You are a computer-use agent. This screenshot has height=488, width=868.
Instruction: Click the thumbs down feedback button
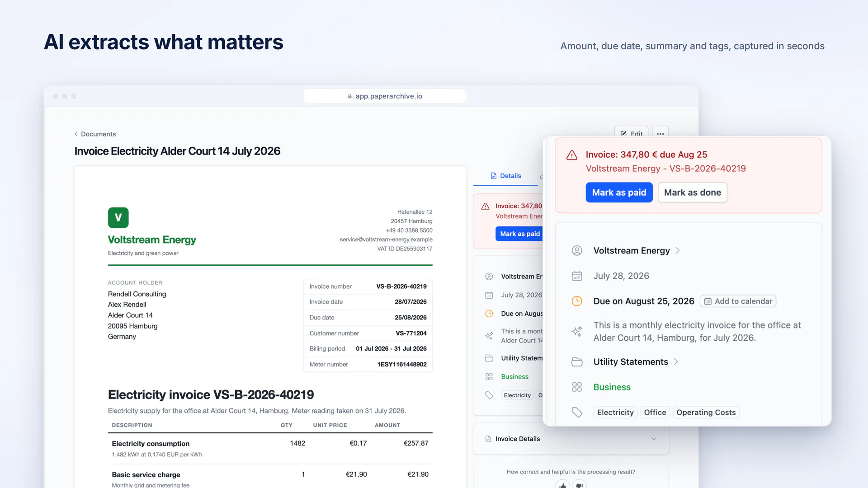tap(579, 485)
